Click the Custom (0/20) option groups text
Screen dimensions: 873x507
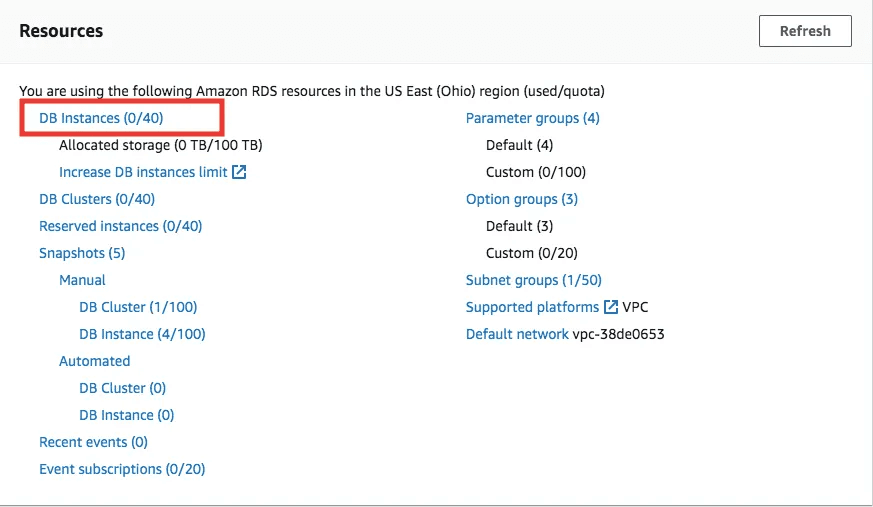pyautogui.click(x=532, y=253)
